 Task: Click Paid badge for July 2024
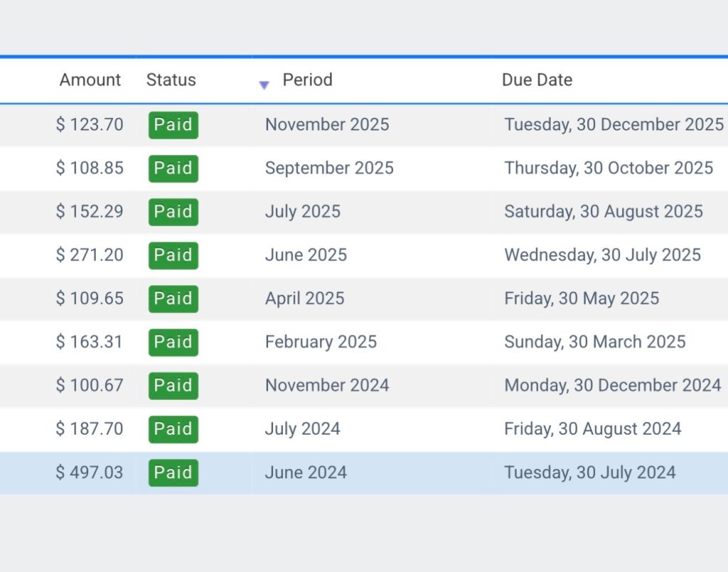coord(173,429)
